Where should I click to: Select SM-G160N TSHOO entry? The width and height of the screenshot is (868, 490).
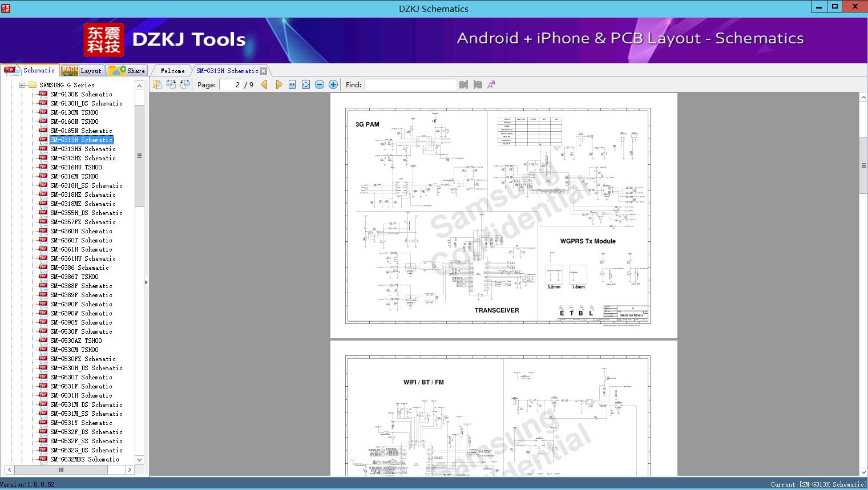(74, 122)
